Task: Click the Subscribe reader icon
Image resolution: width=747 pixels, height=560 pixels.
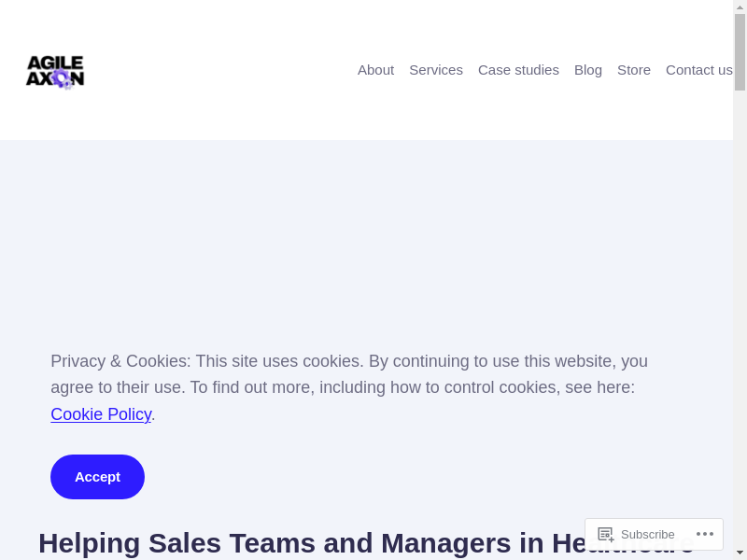Action: [606, 535]
